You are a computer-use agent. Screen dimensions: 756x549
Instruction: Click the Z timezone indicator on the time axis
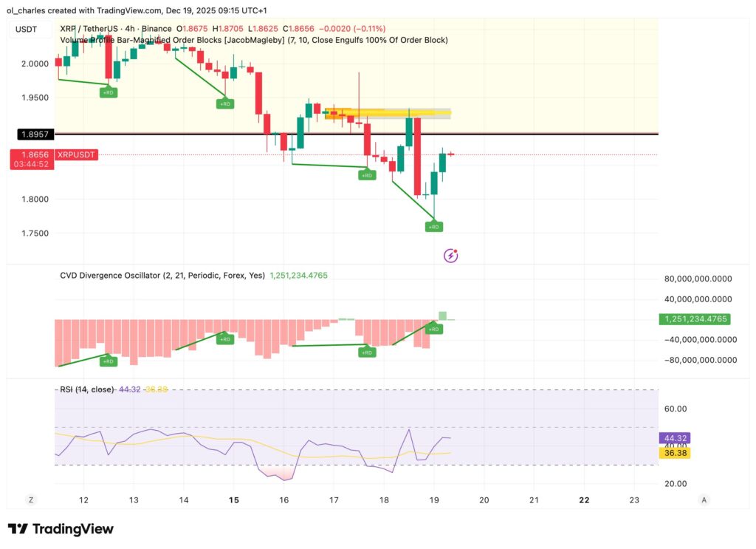[30, 499]
